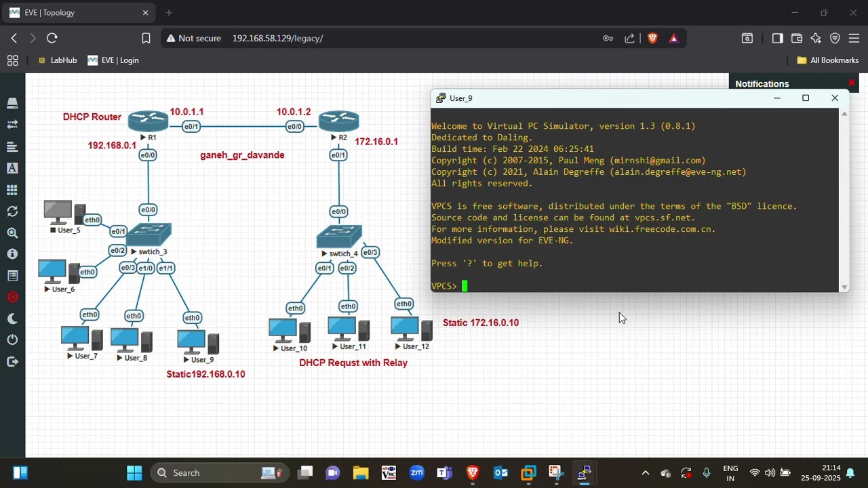Open the lab details list icon in sidebar
The image size is (868, 488).
pos(12,276)
